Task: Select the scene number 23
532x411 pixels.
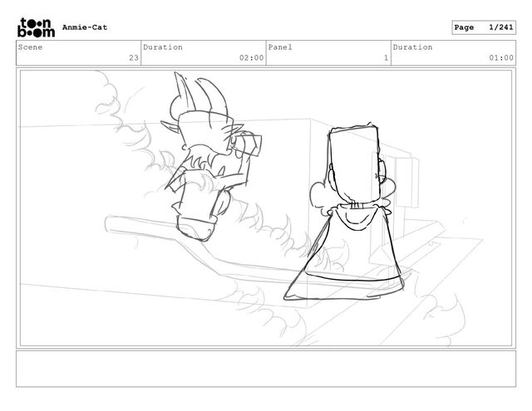Action: (134, 58)
